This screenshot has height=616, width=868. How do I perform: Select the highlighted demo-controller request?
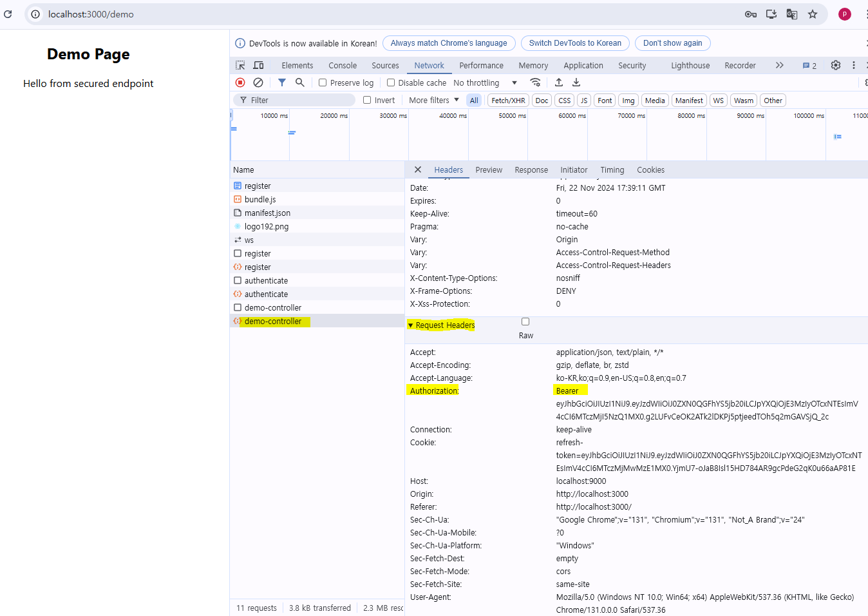pos(317,321)
